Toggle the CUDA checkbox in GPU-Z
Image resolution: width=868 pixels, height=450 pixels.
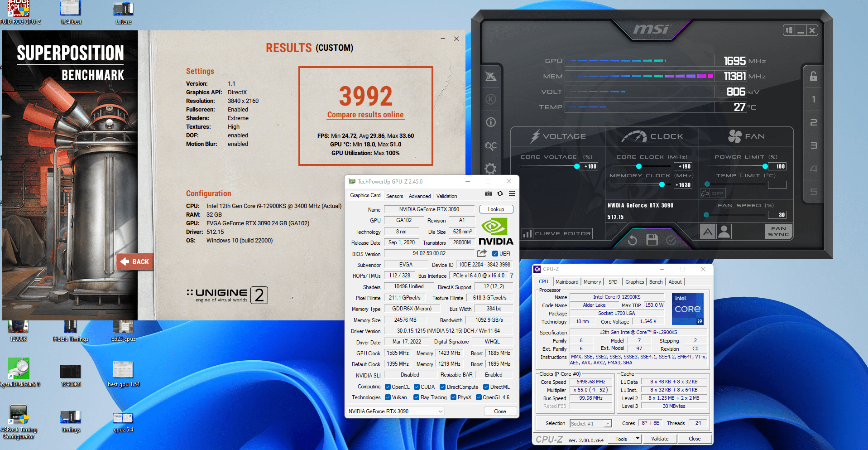(417, 387)
